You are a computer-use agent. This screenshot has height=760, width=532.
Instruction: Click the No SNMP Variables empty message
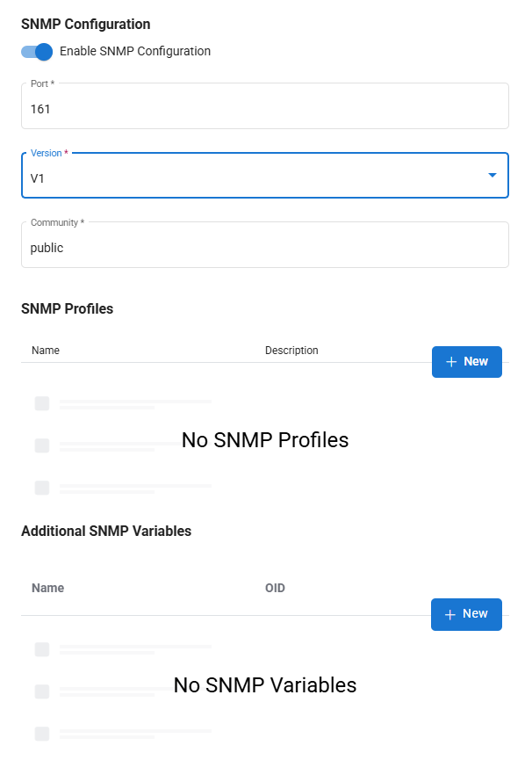[x=265, y=685]
